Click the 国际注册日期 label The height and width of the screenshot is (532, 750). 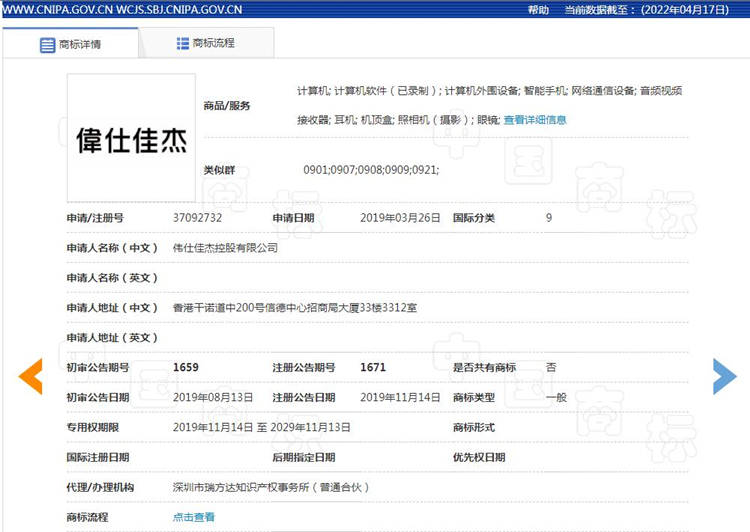point(98,457)
